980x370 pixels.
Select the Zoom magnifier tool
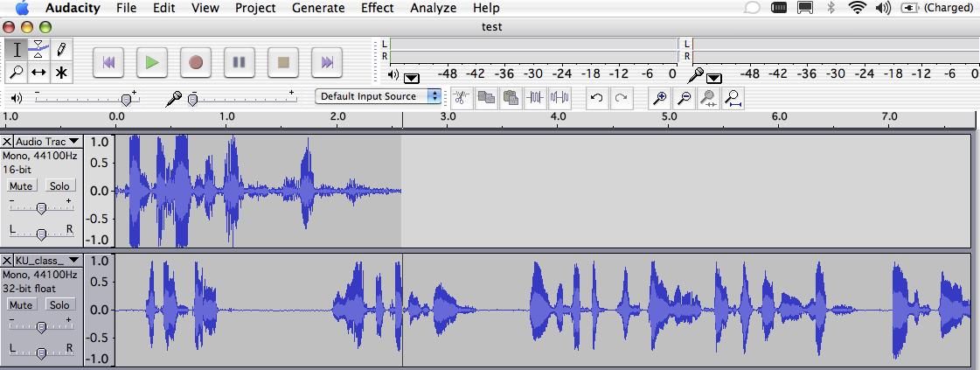17,72
